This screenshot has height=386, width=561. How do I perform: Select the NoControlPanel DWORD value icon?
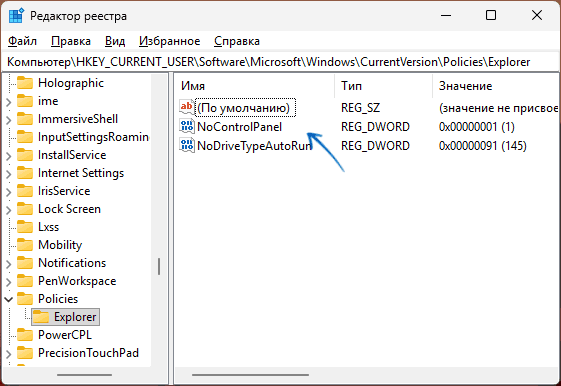(x=186, y=127)
